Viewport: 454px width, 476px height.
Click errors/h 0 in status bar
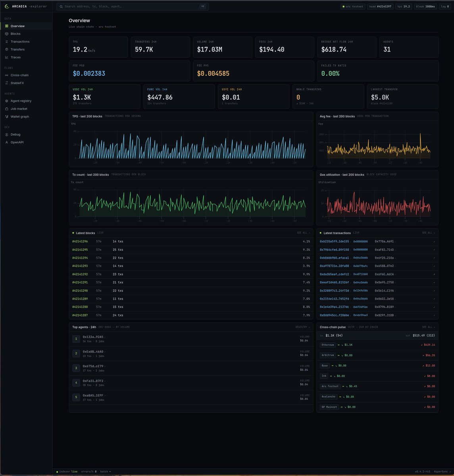pyautogui.click(x=89, y=472)
